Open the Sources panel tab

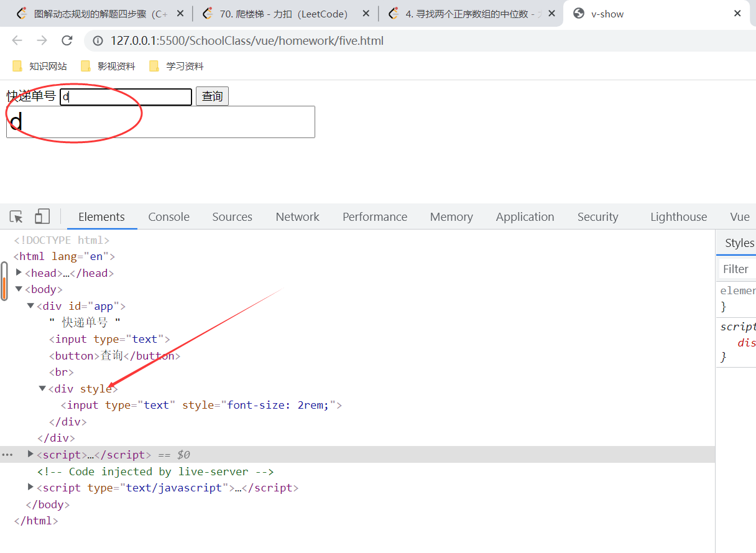point(232,216)
